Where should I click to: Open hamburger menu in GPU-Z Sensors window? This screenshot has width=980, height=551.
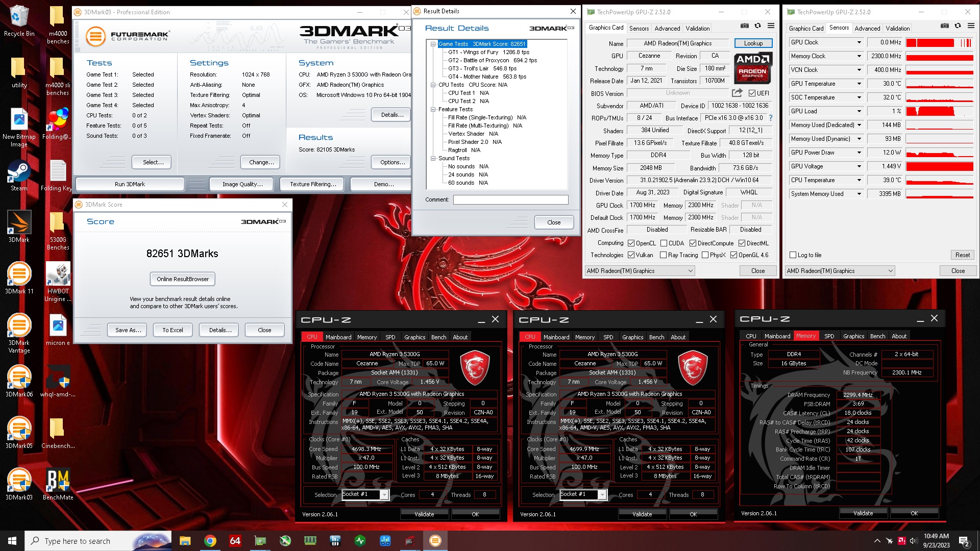tap(971, 26)
